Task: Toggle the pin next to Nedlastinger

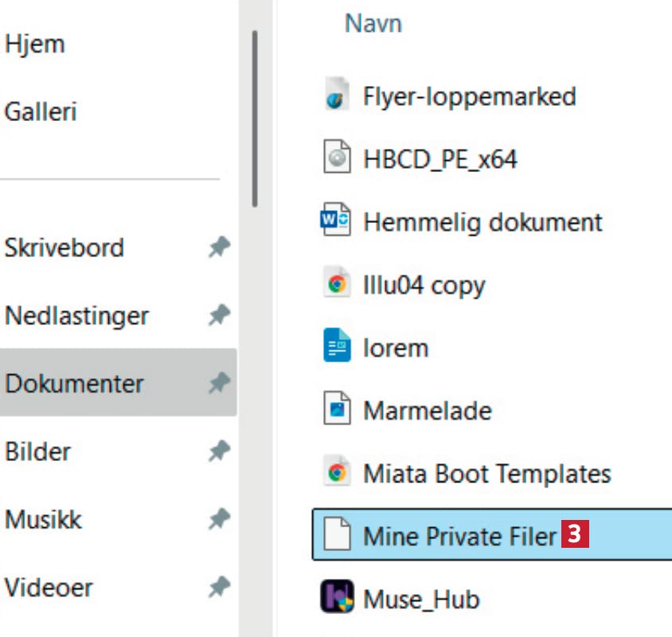Action: click(x=220, y=315)
